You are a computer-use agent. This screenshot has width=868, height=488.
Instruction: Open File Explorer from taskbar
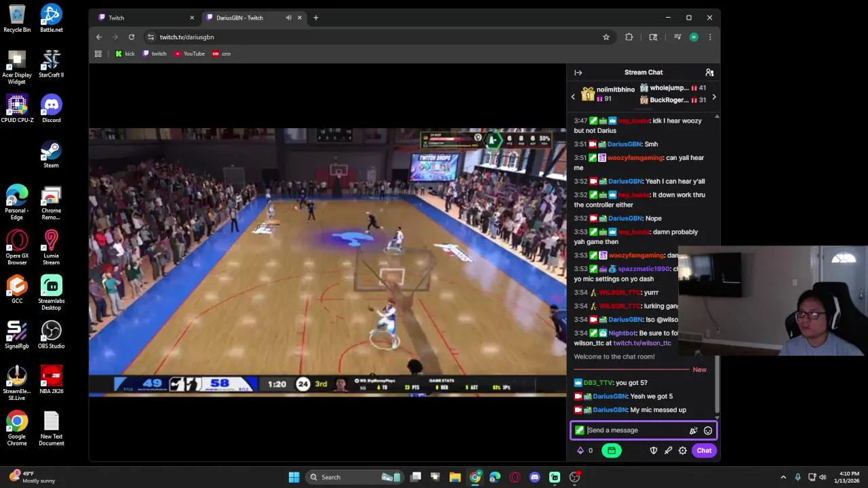pyautogui.click(x=455, y=477)
